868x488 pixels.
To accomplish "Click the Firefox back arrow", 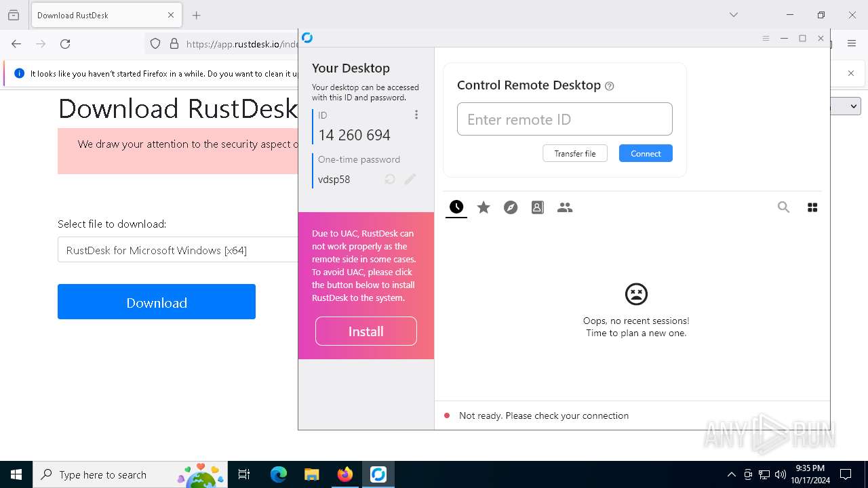I will (x=16, y=43).
